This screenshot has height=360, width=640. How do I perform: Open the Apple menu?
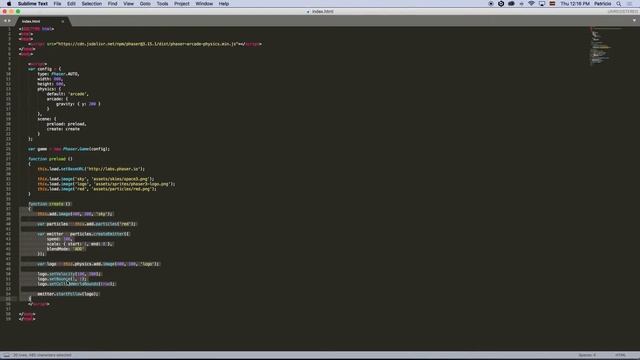(x=9, y=4)
